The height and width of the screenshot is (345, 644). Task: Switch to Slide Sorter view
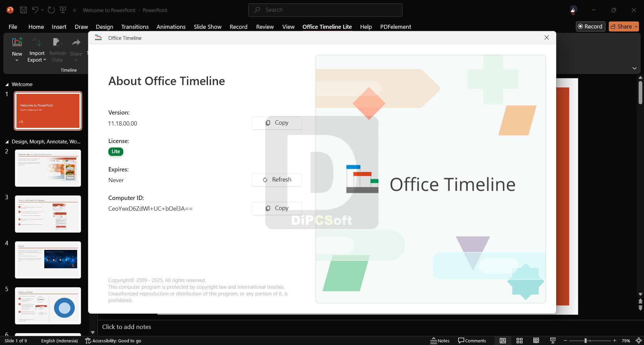[x=520, y=341]
